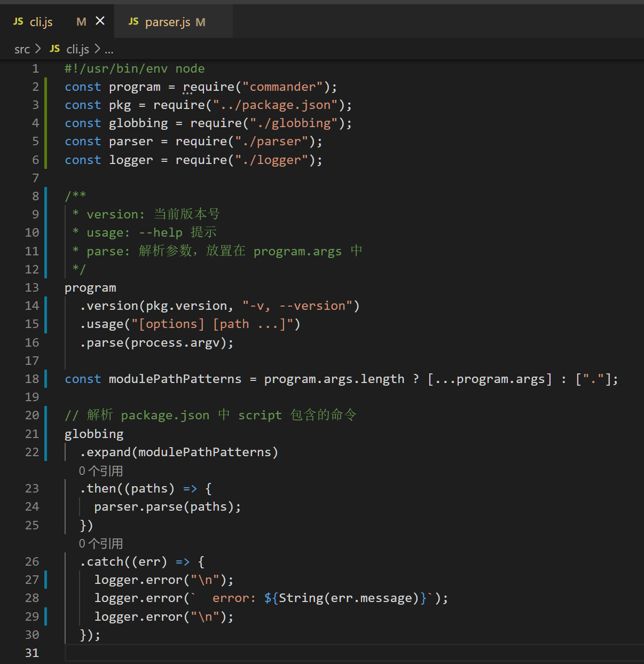
Task: Expand the breadcrumb ellipsis symbol list
Action: pos(109,50)
